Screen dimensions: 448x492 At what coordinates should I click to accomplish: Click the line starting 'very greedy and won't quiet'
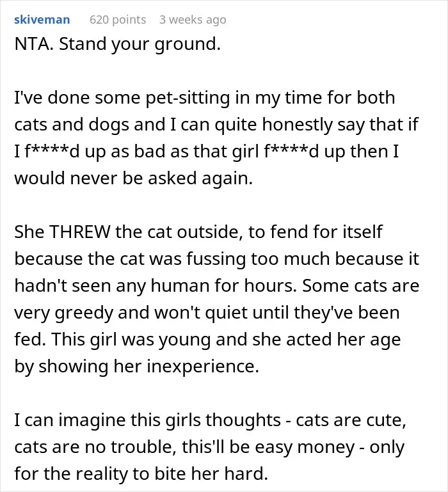click(x=207, y=313)
